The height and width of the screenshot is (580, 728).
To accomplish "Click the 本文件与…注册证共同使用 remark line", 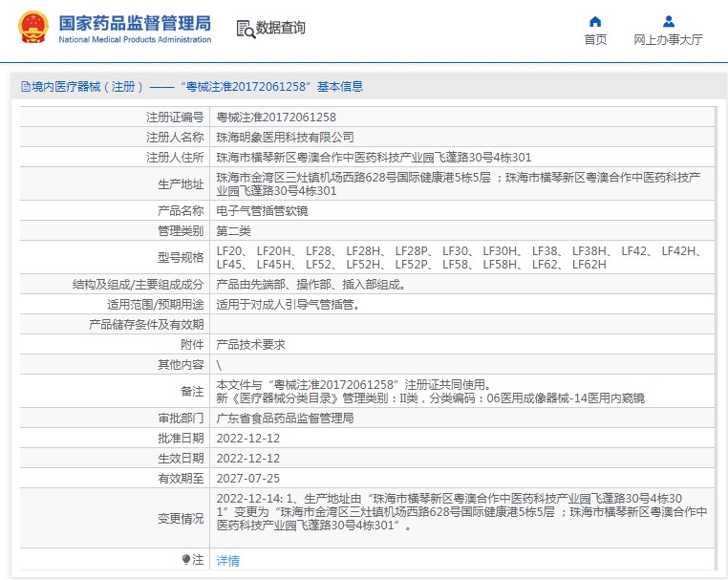I will [354, 384].
